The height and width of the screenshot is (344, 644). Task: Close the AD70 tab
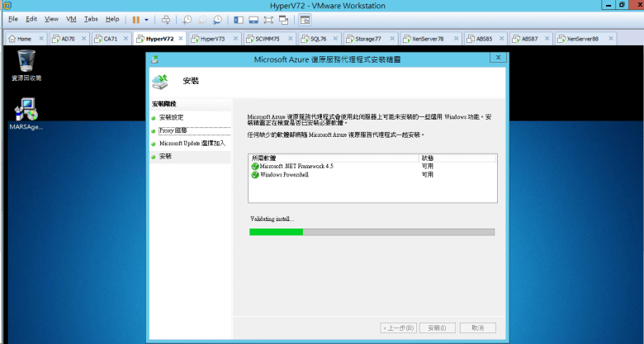85,39
